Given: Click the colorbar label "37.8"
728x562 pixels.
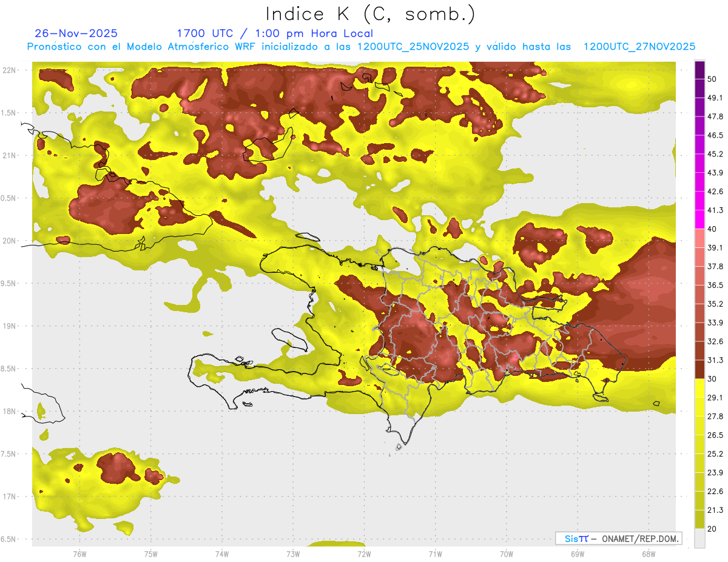Looking at the screenshot, I should (x=716, y=266).
